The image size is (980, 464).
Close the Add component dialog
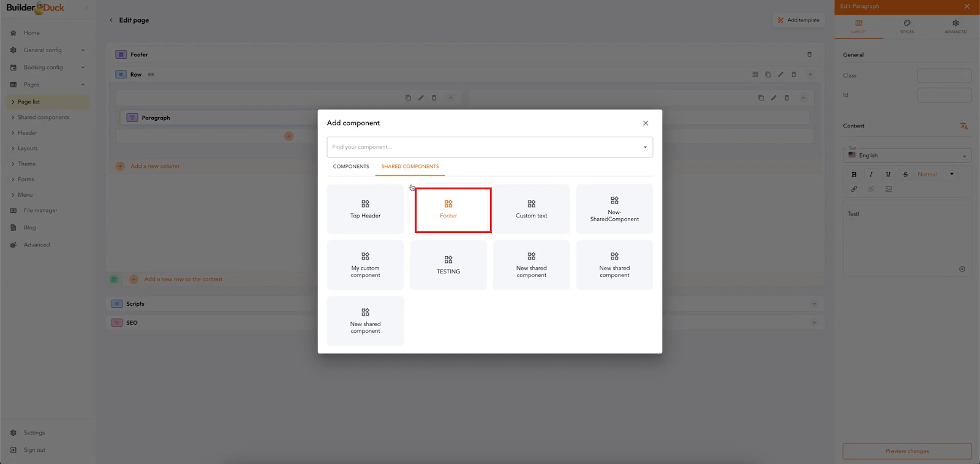[x=646, y=123]
